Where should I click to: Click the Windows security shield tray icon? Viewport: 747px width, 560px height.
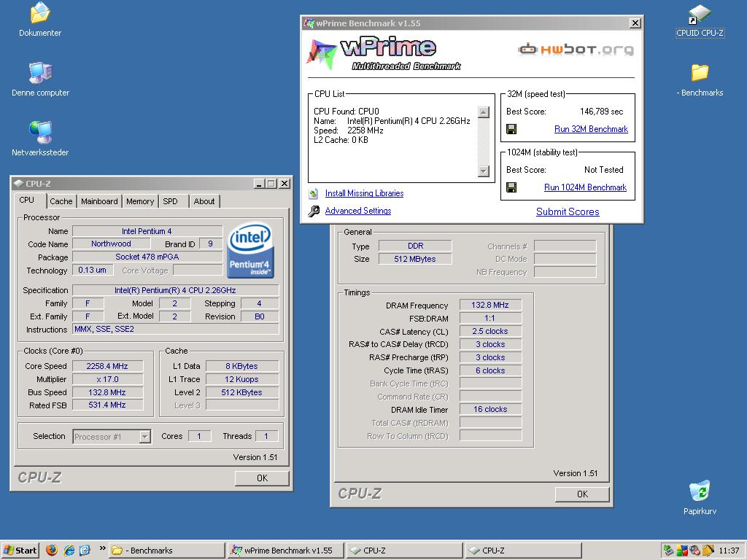[682, 551]
